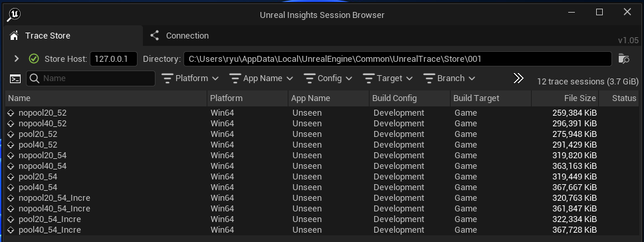Sort by App Name column header
644x242 pixels.
click(x=329, y=98)
